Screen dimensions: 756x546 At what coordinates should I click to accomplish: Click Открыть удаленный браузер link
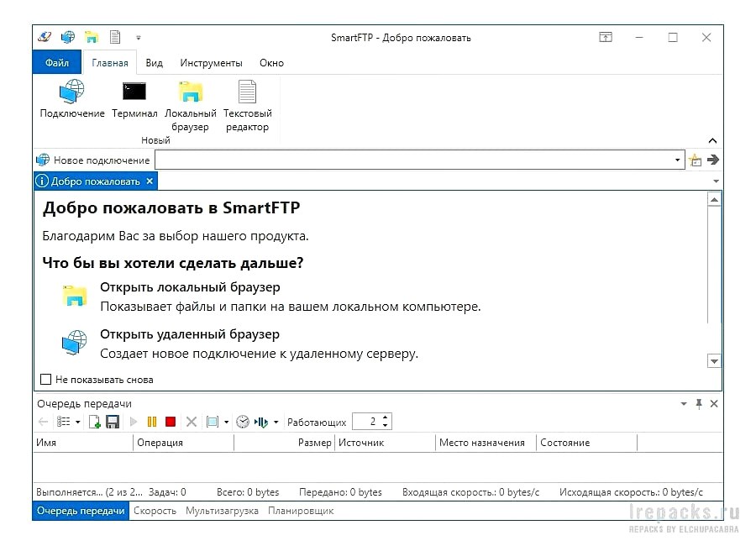190,334
